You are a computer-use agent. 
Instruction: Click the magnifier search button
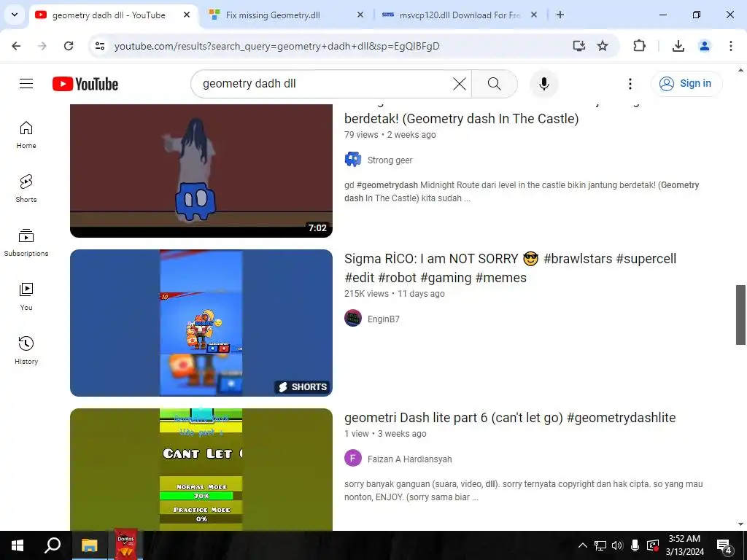click(x=494, y=84)
